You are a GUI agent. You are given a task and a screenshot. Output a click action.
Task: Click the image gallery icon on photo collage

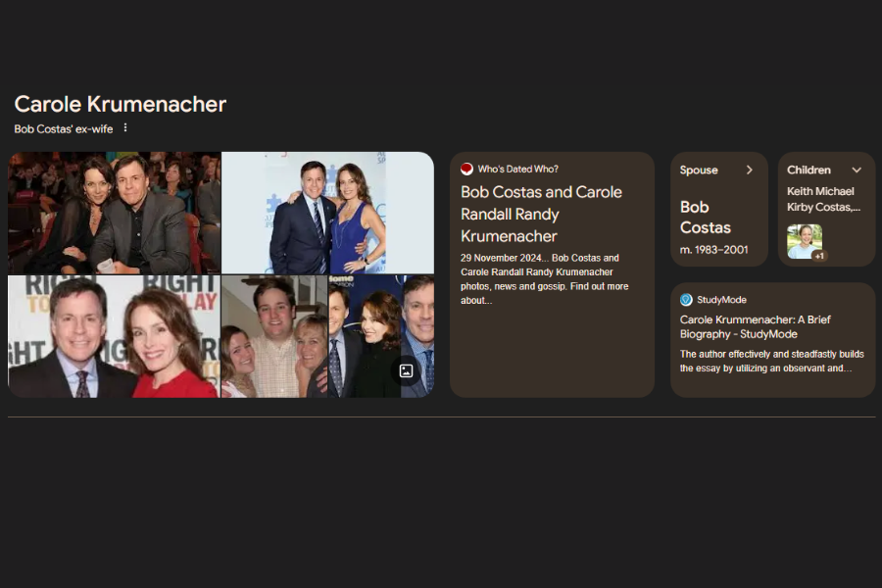tap(406, 370)
